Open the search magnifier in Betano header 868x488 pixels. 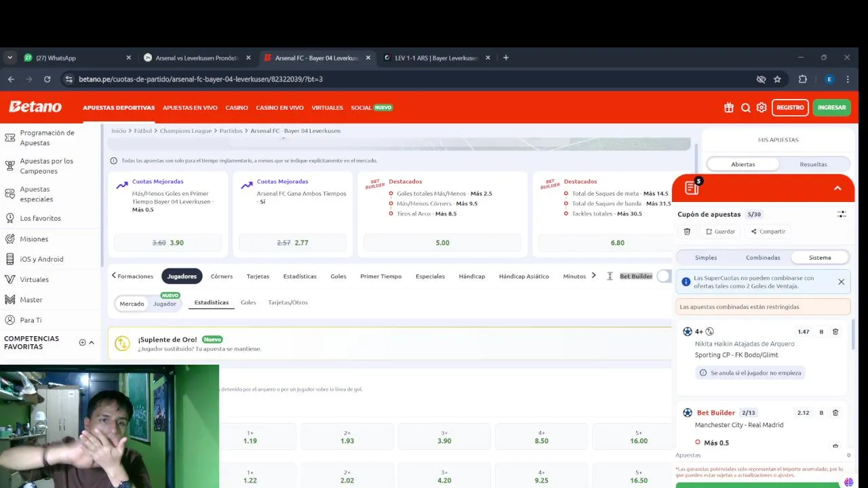point(745,107)
